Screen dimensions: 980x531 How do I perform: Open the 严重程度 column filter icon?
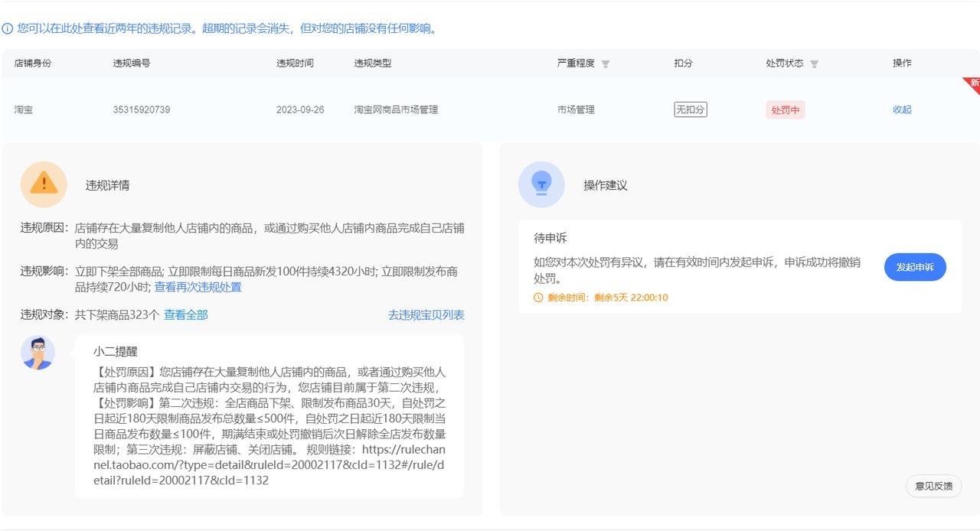click(x=606, y=64)
